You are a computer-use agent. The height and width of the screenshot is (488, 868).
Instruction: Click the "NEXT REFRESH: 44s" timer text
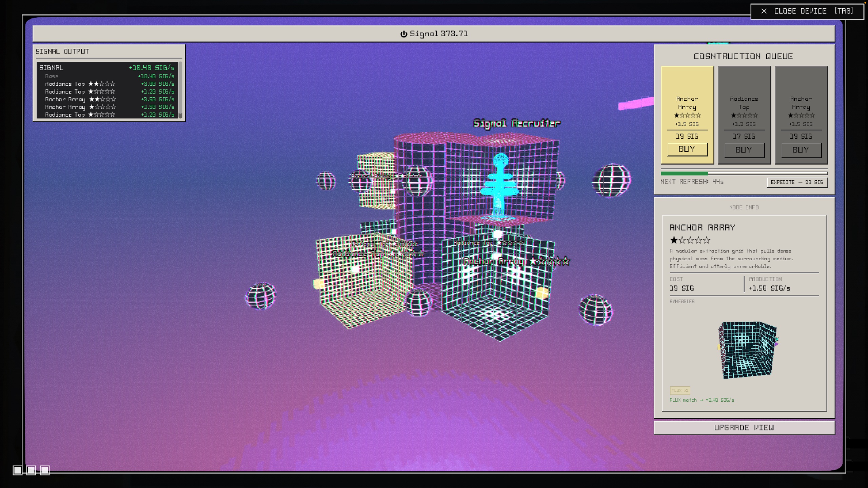click(692, 182)
